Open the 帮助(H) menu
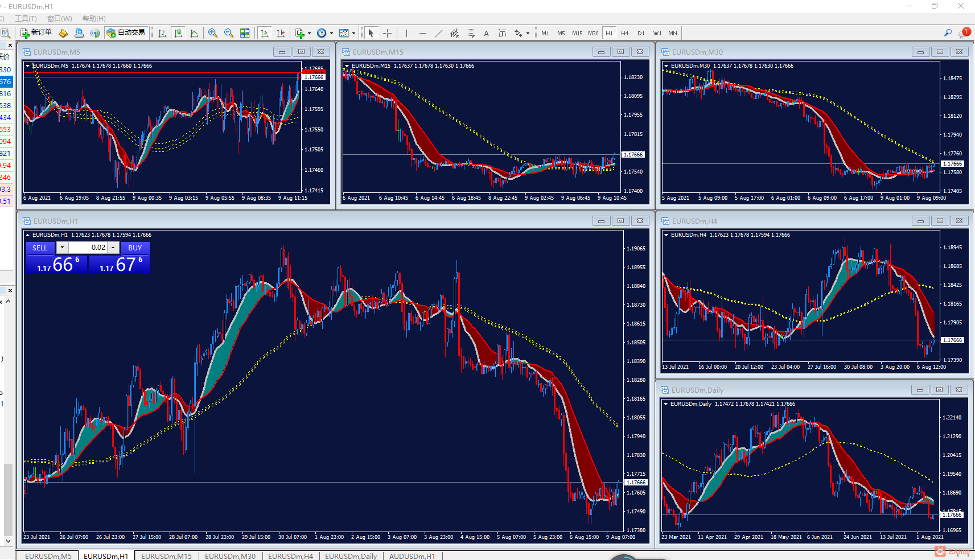 (94, 19)
